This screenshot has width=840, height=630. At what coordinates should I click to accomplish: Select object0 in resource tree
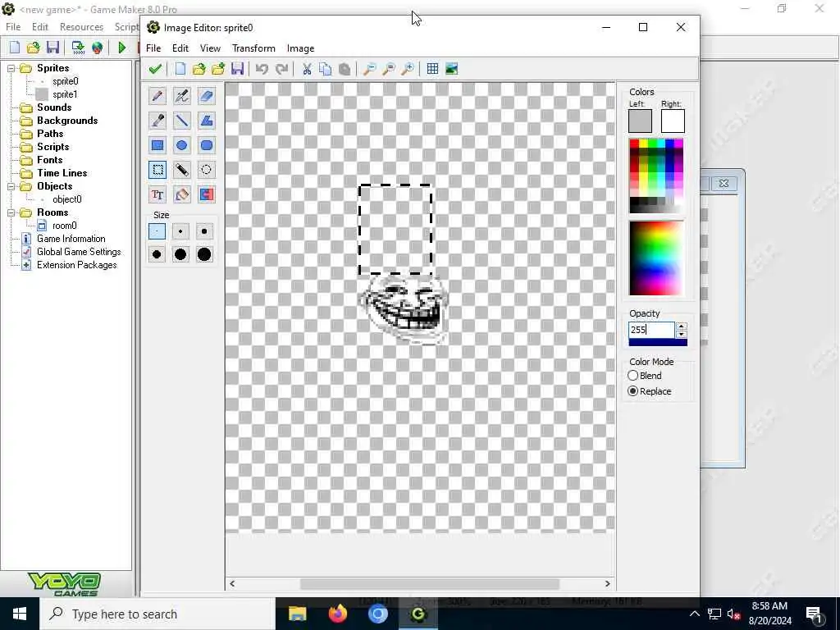pos(67,199)
